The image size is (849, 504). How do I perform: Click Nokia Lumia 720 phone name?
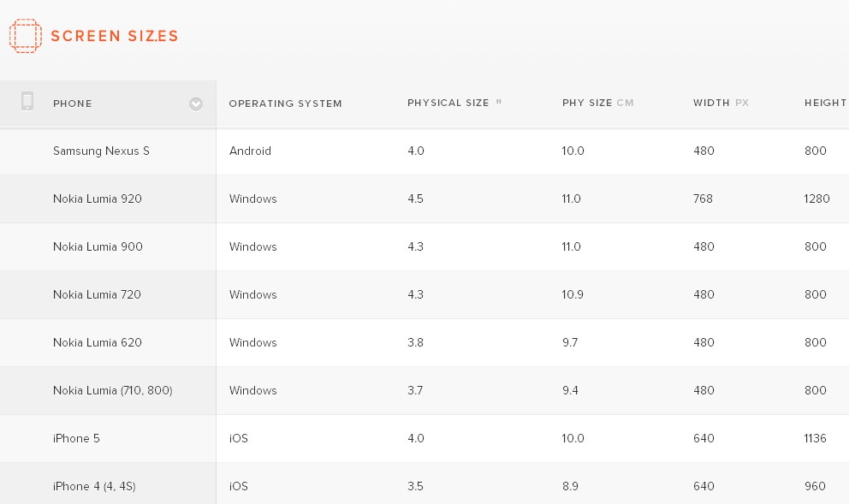point(97,294)
